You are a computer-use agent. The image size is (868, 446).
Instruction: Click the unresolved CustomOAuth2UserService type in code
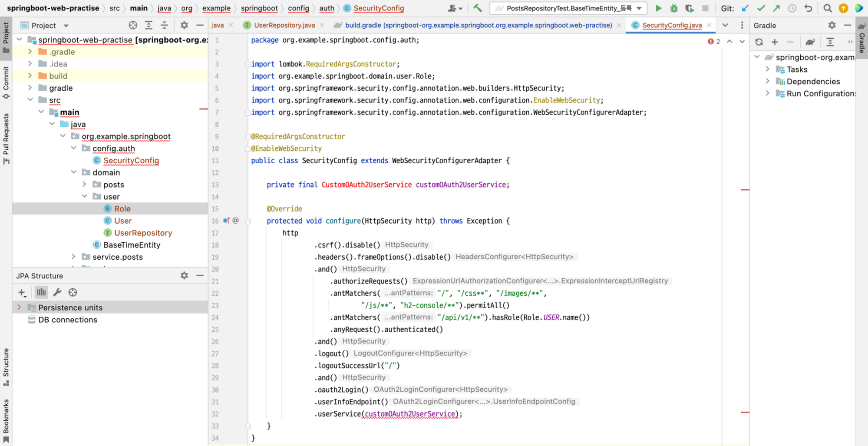pyautogui.click(x=366, y=185)
